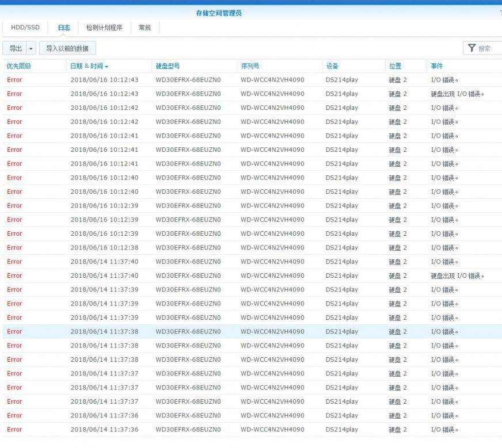Click serial number in the 06/14 硬盘出现 row

pos(272,275)
